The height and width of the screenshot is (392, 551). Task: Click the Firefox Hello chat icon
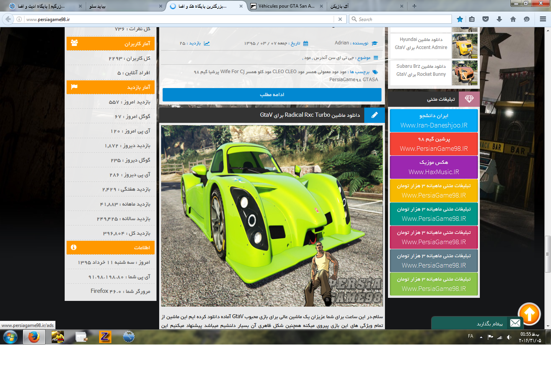tap(527, 19)
